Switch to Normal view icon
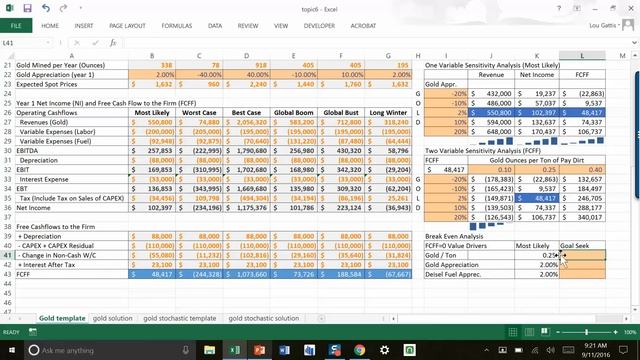 [513, 332]
